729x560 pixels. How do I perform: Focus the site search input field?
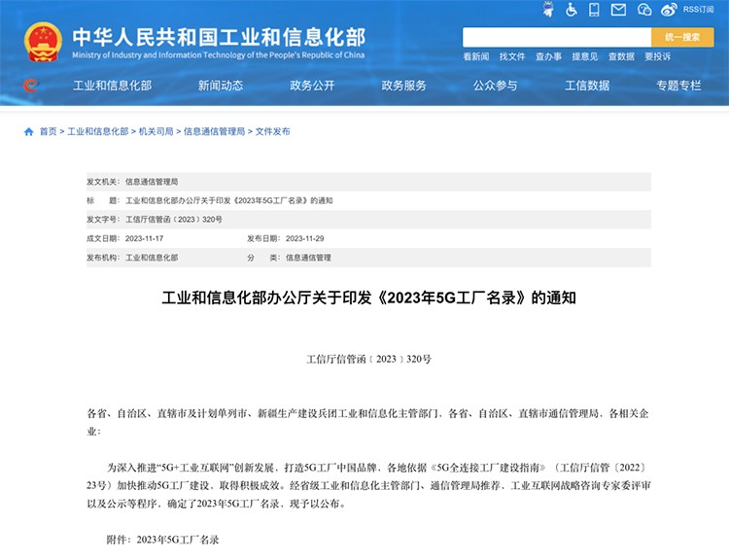pos(557,37)
